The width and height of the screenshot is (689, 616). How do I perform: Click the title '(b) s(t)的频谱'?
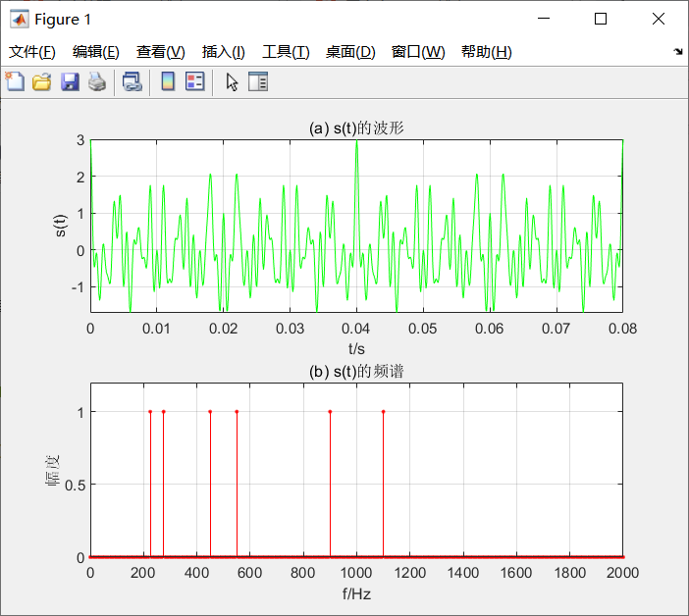tap(356, 372)
